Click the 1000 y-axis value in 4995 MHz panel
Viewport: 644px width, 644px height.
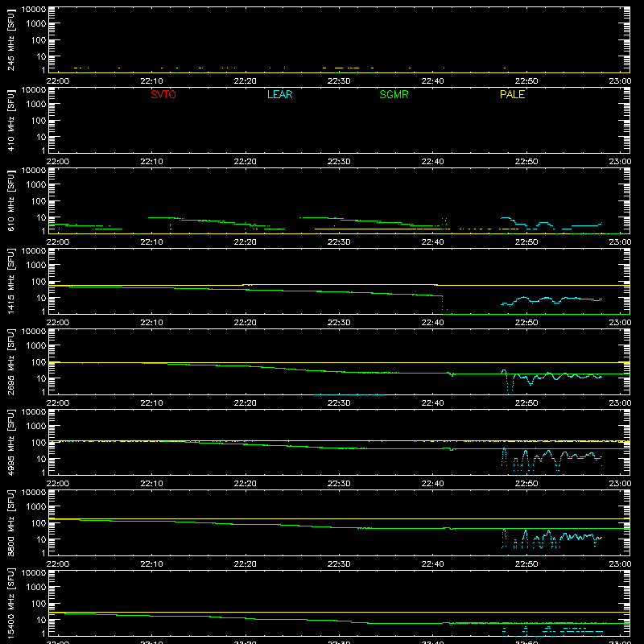(36, 426)
